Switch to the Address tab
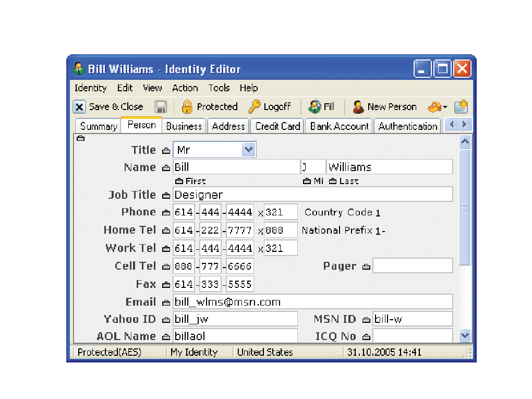 [228, 126]
